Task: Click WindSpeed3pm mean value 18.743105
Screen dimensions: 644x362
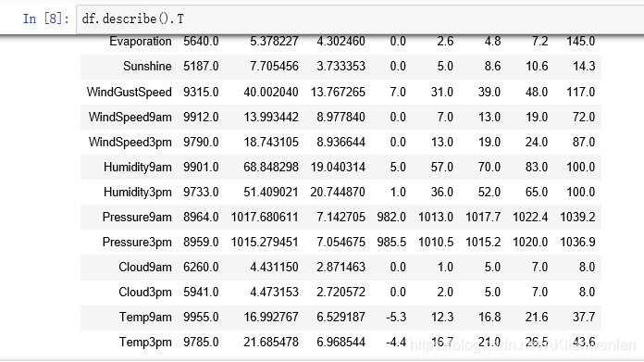Action: (271, 143)
